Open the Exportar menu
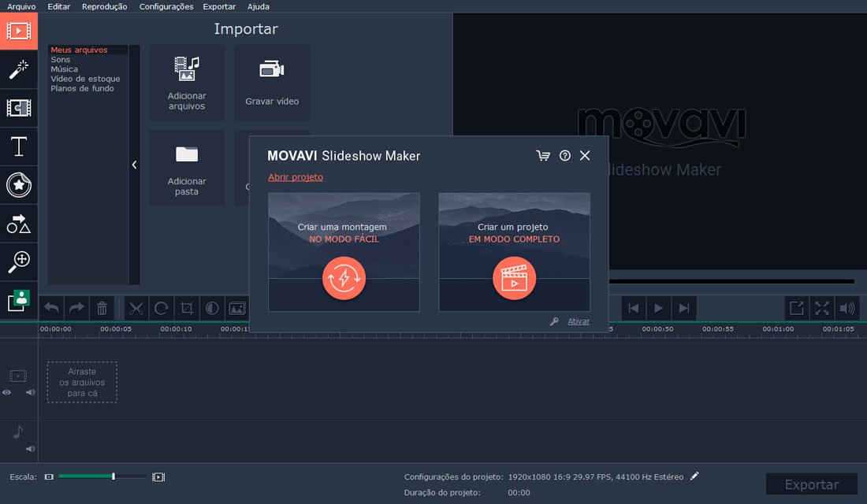Image resolution: width=867 pixels, height=504 pixels. [x=219, y=6]
